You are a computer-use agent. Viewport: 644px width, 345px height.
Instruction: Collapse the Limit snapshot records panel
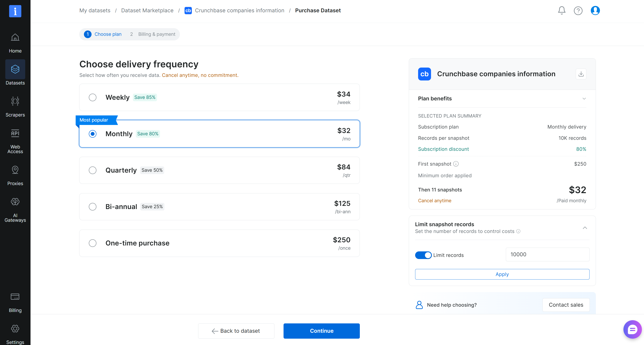(585, 228)
